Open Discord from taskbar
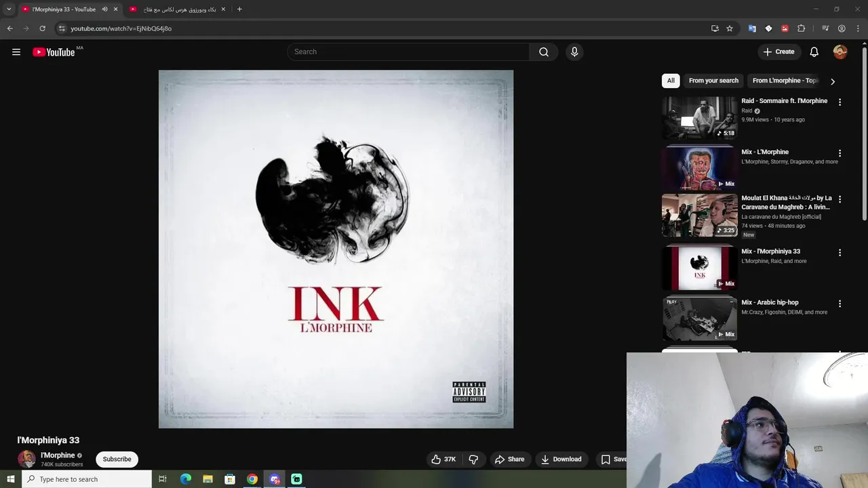 275,479
